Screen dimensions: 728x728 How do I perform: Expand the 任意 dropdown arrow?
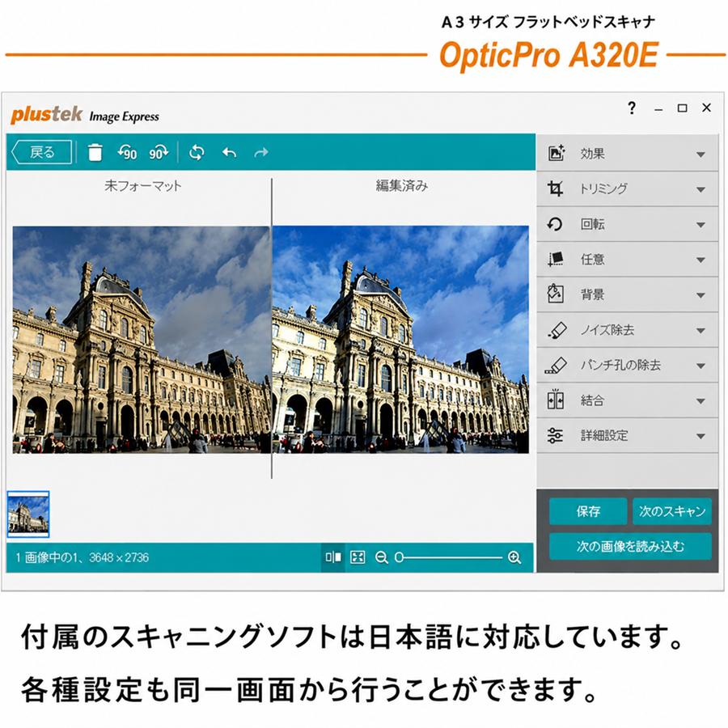coord(700,260)
